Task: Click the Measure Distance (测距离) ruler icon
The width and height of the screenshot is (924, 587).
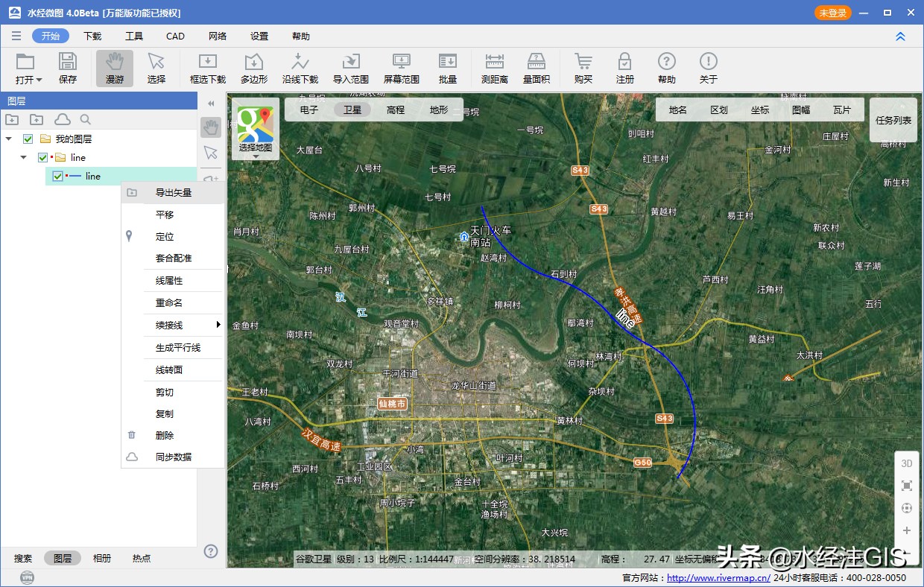Action: coord(495,62)
